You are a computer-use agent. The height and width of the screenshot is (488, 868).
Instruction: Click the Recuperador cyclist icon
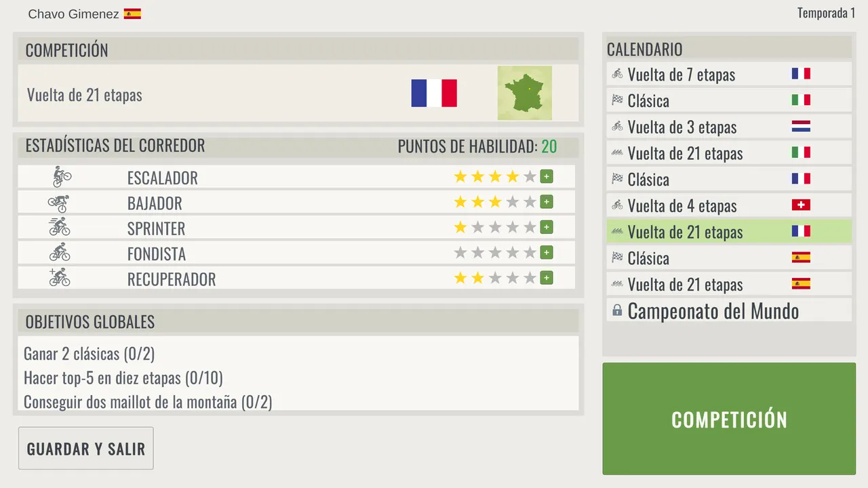60,277
